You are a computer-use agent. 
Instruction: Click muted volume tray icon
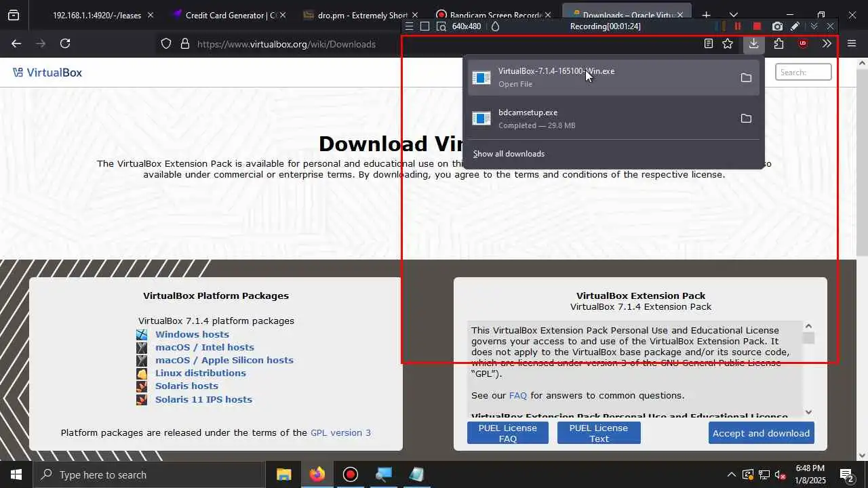781,474
